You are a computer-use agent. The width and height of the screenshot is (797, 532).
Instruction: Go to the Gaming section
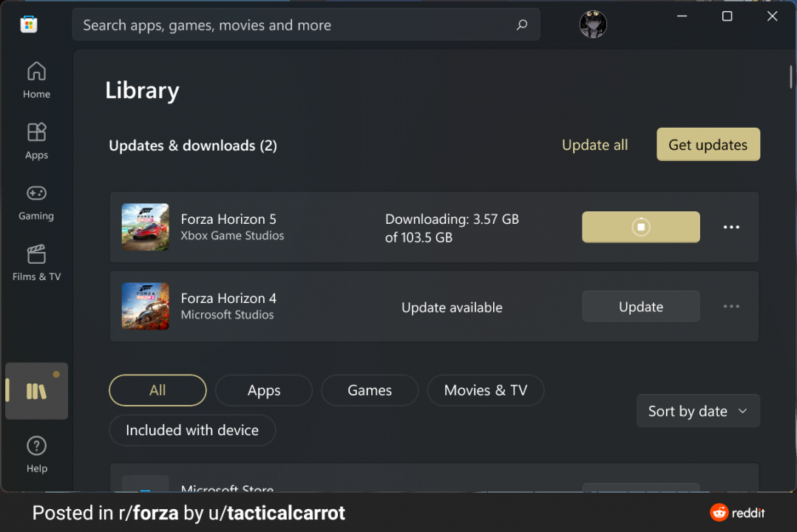pos(36,202)
